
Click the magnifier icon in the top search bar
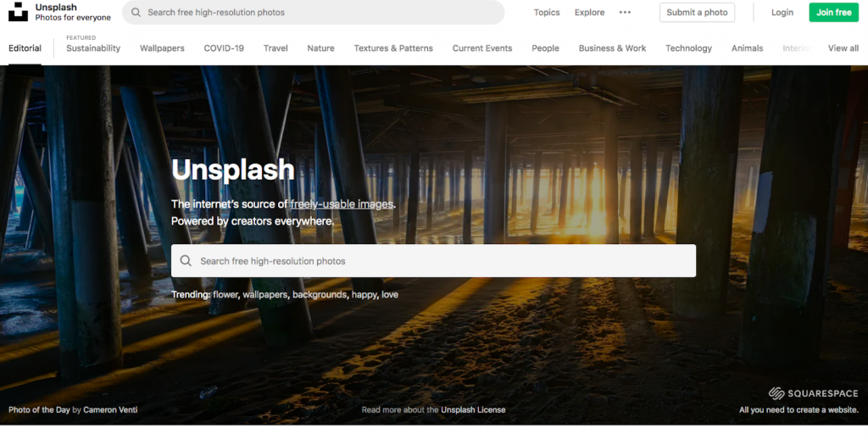(x=136, y=13)
